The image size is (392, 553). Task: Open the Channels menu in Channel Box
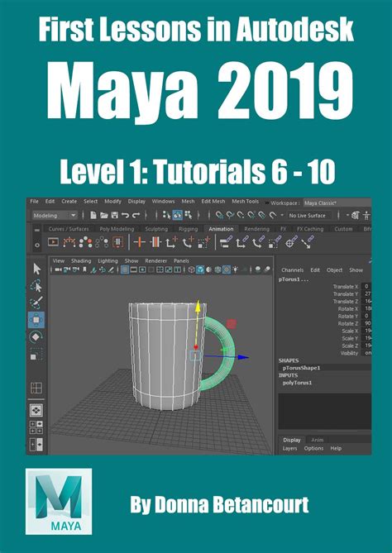click(x=292, y=269)
